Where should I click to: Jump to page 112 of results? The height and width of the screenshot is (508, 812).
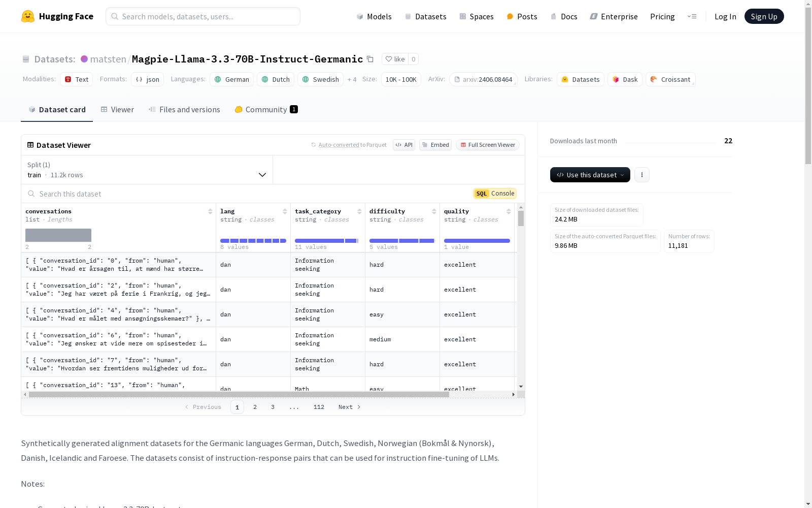319,407
